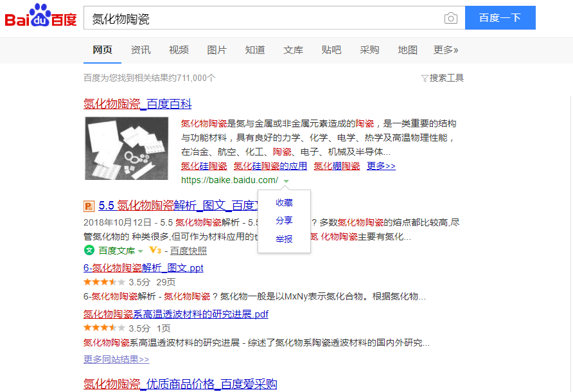
Task: Switch to the 文库 tab
Action: pyautogui.click(x=293, y=50)
